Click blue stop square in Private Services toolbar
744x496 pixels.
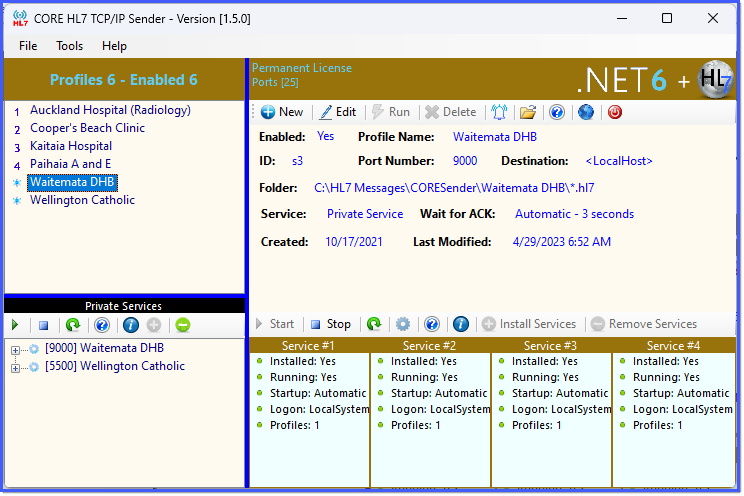click(x=44, y=326)
